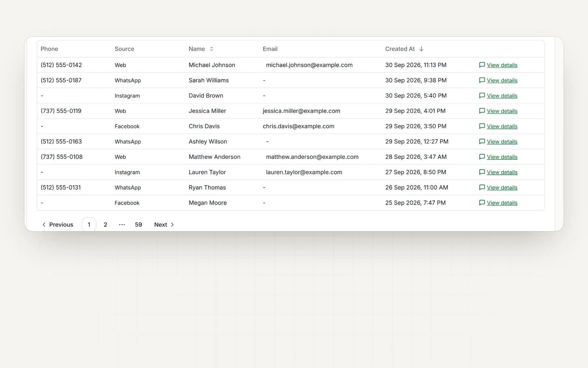The width and height of the screenshot is (588, 368).
Task: Select email chris.davis@example.com
Action: [298, 126]
